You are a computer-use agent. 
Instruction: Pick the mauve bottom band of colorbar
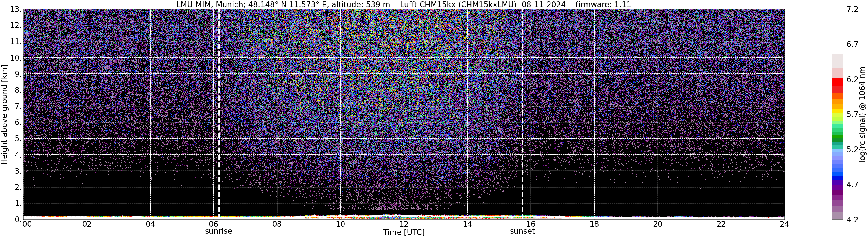837,216
